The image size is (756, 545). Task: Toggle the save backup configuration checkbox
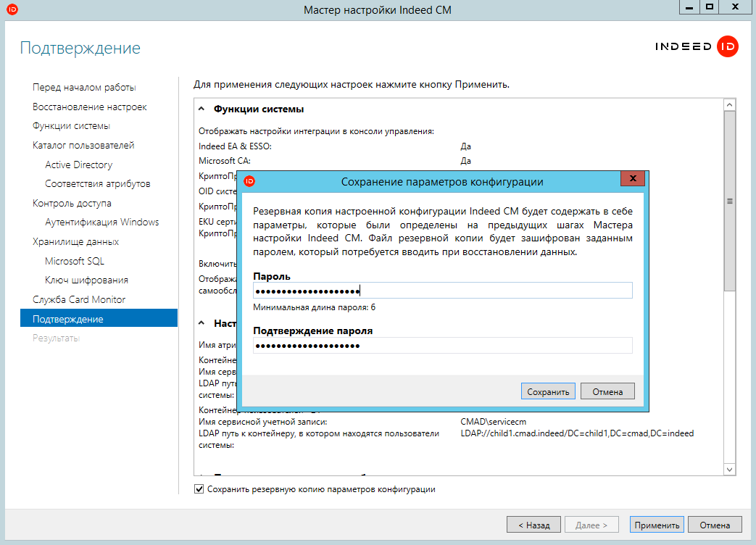point(199,489)
